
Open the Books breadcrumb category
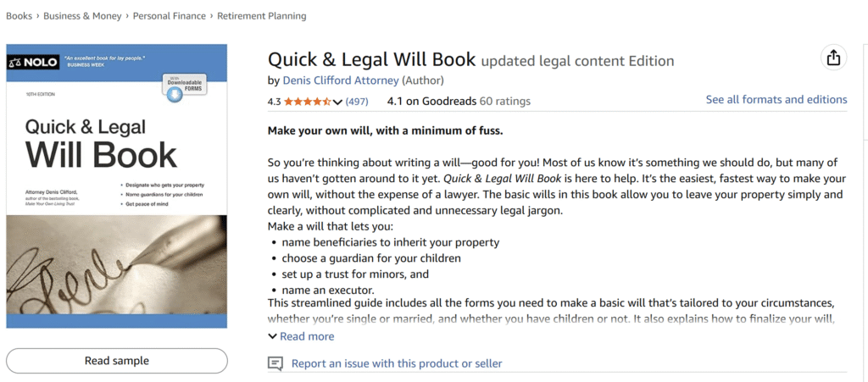tap(19, 16)
